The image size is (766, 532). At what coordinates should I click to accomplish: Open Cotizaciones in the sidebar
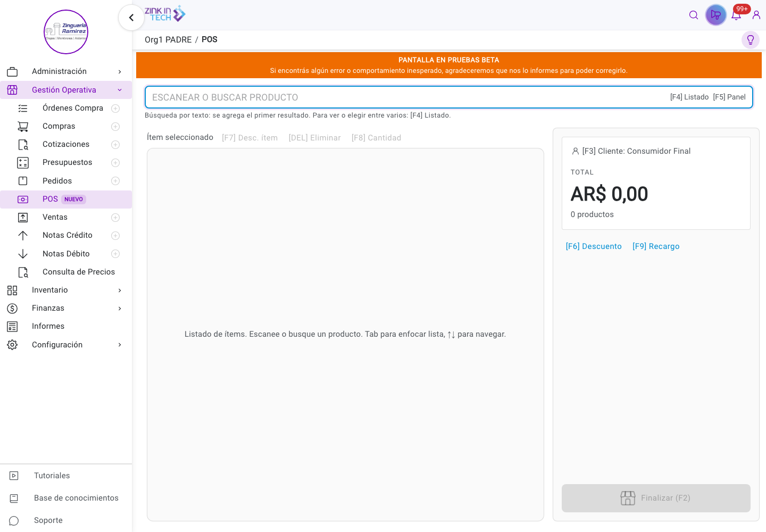(66, 144)
